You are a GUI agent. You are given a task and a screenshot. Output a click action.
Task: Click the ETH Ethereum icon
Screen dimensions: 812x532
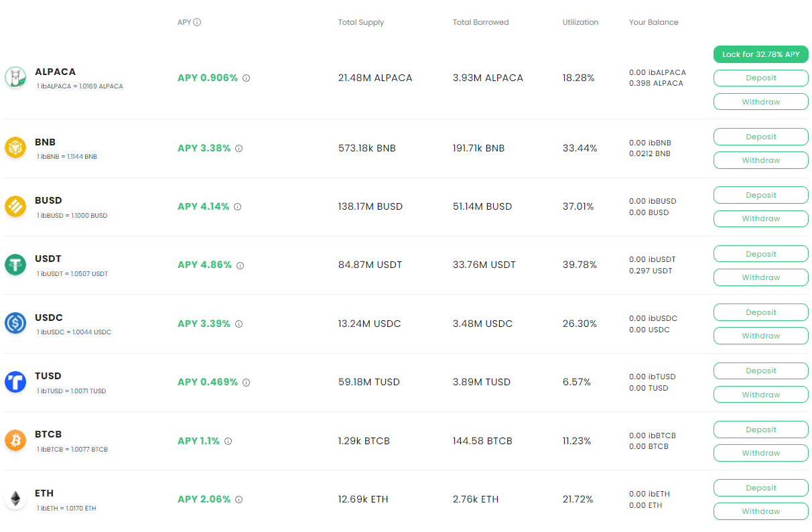pos(15,499)
